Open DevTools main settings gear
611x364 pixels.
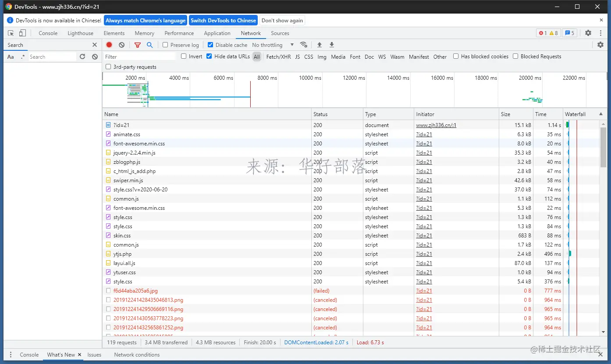[588, 33]
